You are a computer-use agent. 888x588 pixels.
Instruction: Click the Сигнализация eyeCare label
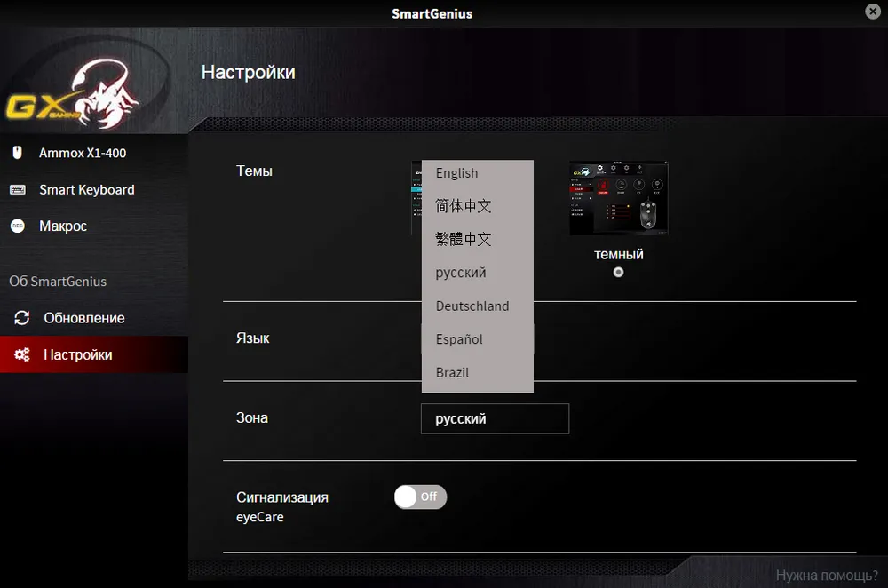click(282, 507)
